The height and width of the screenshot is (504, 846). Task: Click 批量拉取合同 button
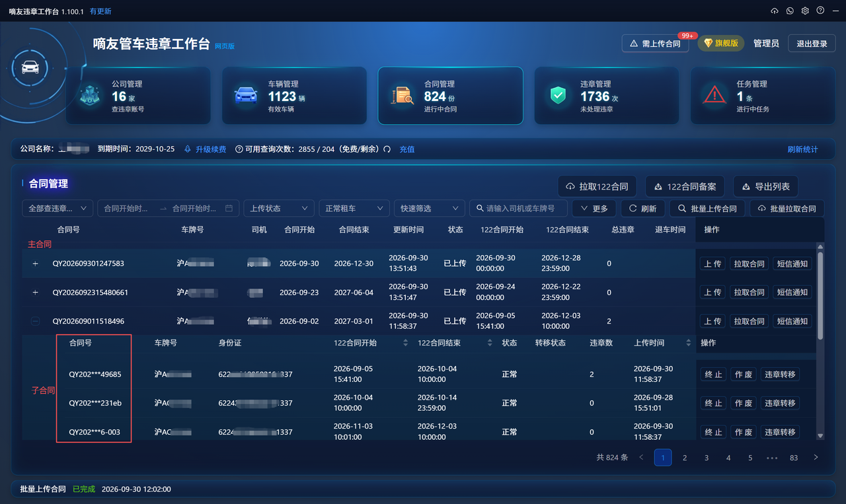[787, 208]
